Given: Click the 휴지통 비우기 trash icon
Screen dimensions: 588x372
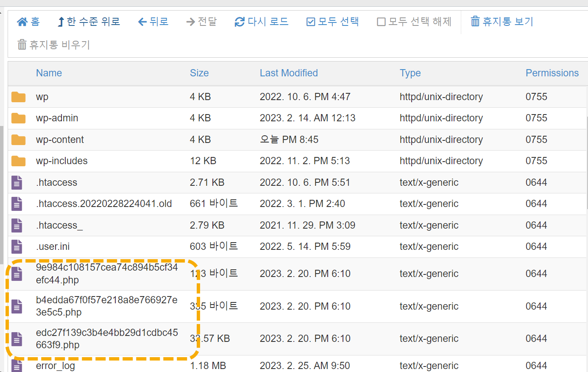Looking at the screenshot, I should pos(22,44).
